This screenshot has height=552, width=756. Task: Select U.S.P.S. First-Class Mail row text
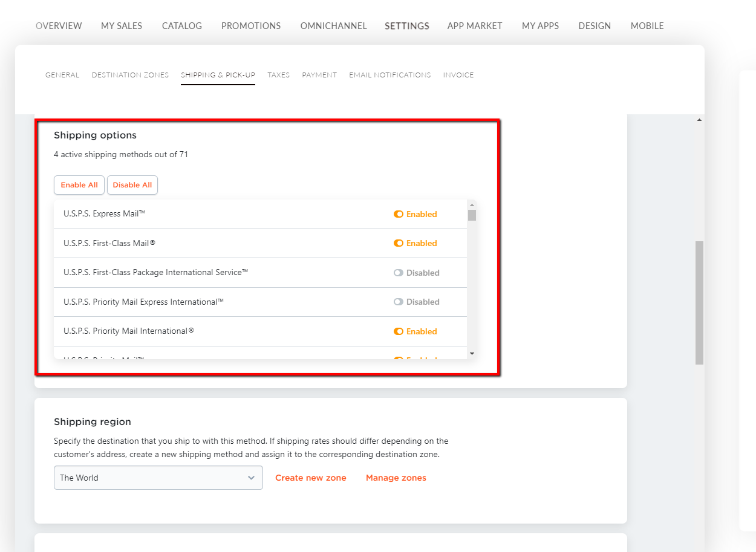click(x=109, y=243)
